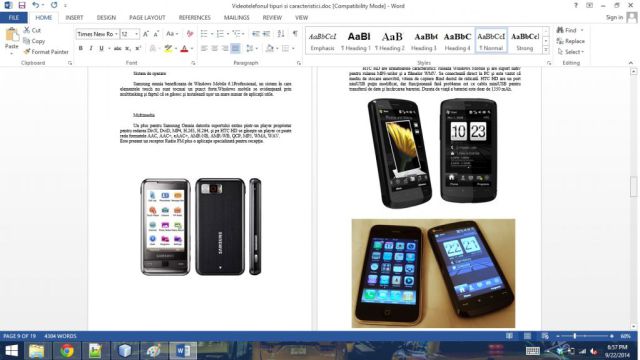Switch to Web Layout view
This screenshot has width=640, height=360.
tap(545, 336)
